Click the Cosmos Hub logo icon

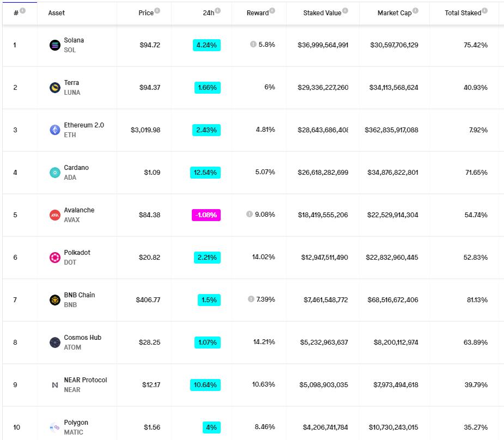tap(55, 343)
